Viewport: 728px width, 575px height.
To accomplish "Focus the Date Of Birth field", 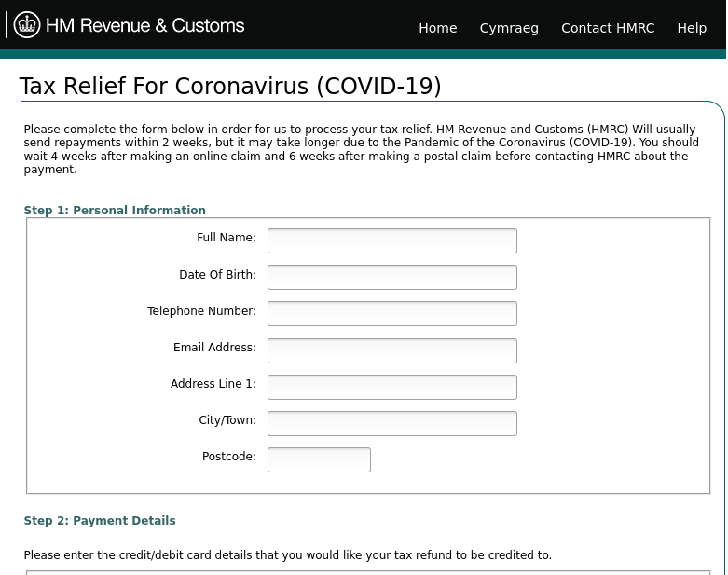I will [x=392, y=277].
